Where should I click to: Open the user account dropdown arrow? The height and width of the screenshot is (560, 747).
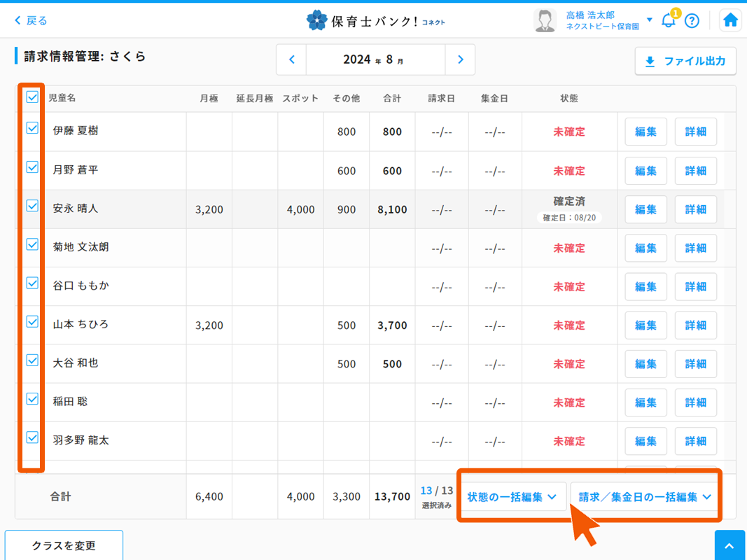click(x=650, y=20)
